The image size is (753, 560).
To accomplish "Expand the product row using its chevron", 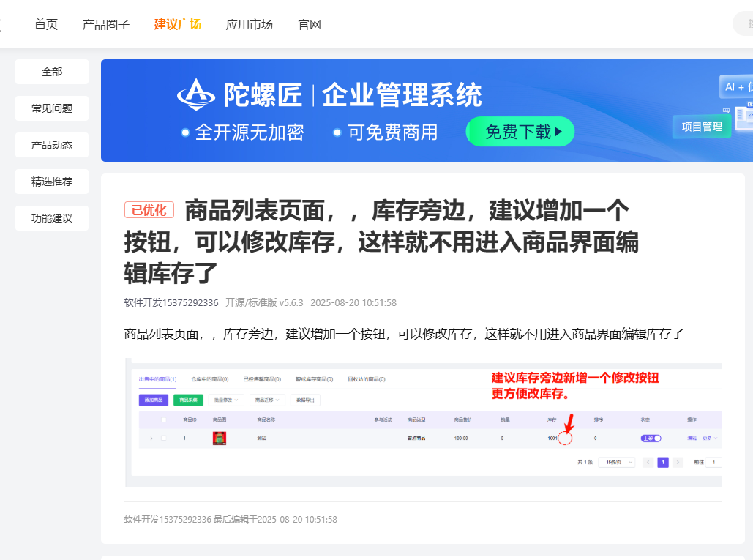I will coord(151,438).
